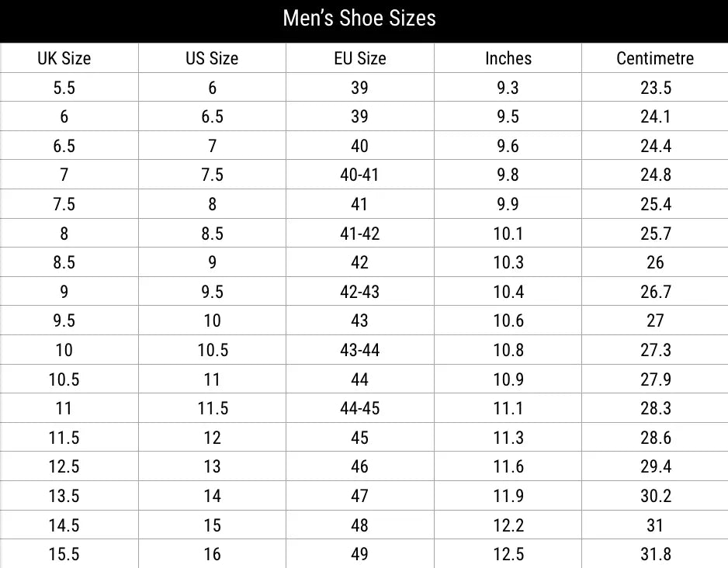Click the EU size 47 cell
Image resolution: width=728 pixels, height=568 pixels.
[359, 496]
